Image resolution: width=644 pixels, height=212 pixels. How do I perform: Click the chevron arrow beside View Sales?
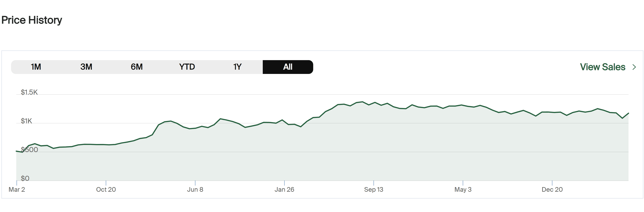click(x=634, y=67)
